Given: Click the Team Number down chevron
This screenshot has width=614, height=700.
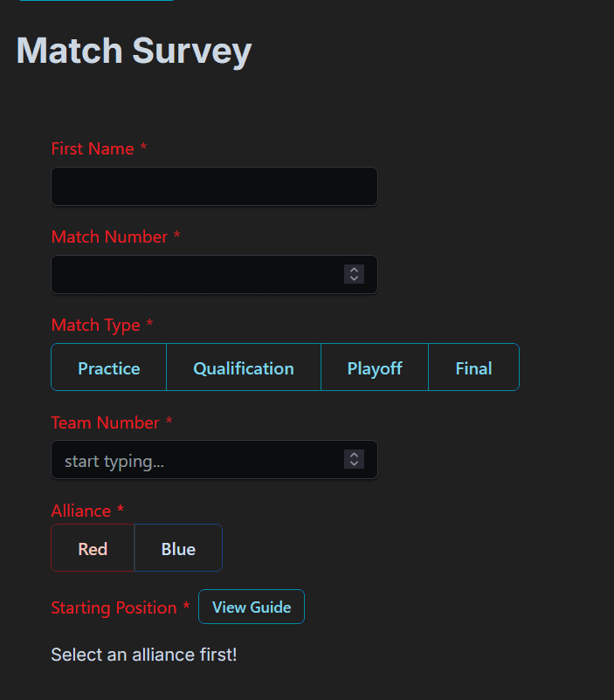Looking at the screenshot, I should point(354,464).
